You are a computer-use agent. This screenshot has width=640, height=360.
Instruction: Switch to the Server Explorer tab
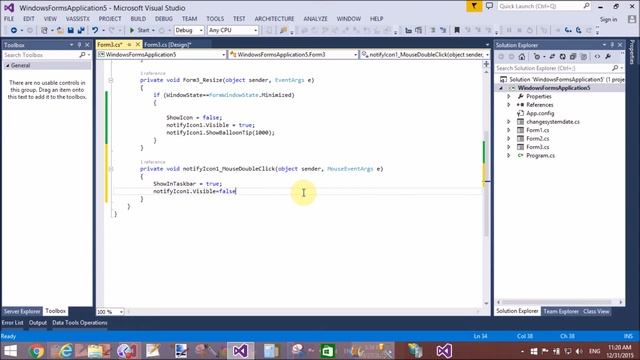(22, 311)
